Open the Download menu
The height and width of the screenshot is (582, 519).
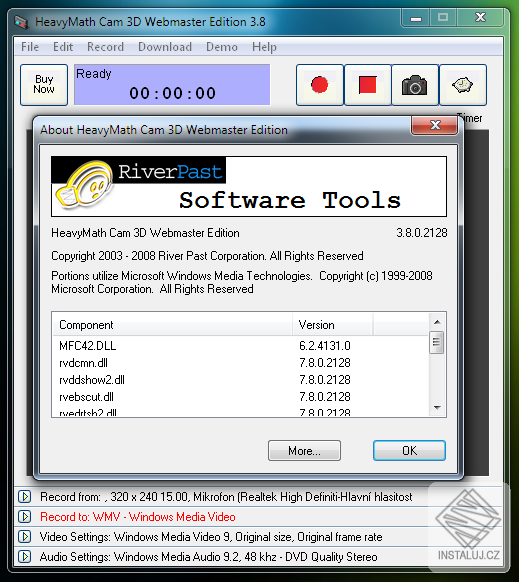tap(165, 47)
